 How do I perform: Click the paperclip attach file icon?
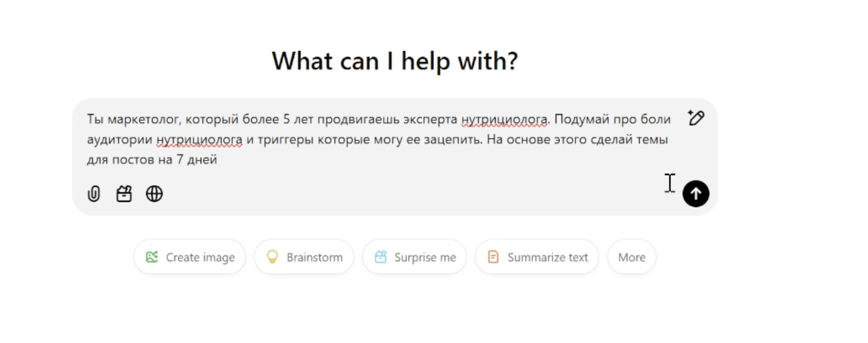94,194
